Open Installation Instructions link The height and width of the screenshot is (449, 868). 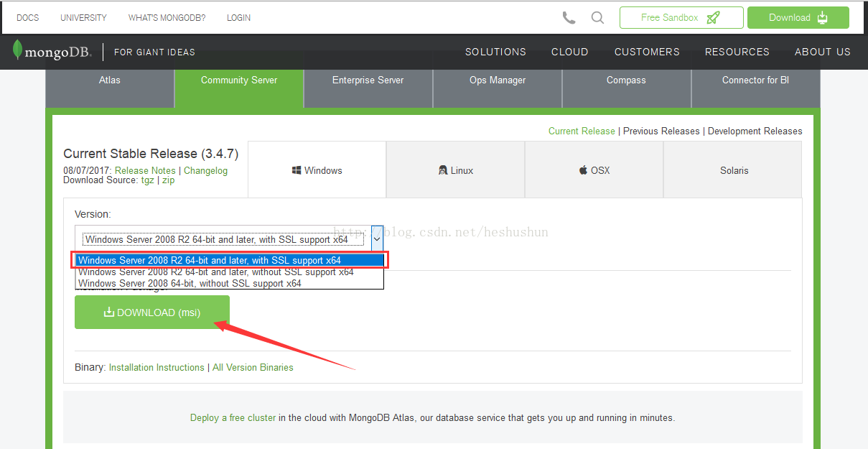pos(157,367)
